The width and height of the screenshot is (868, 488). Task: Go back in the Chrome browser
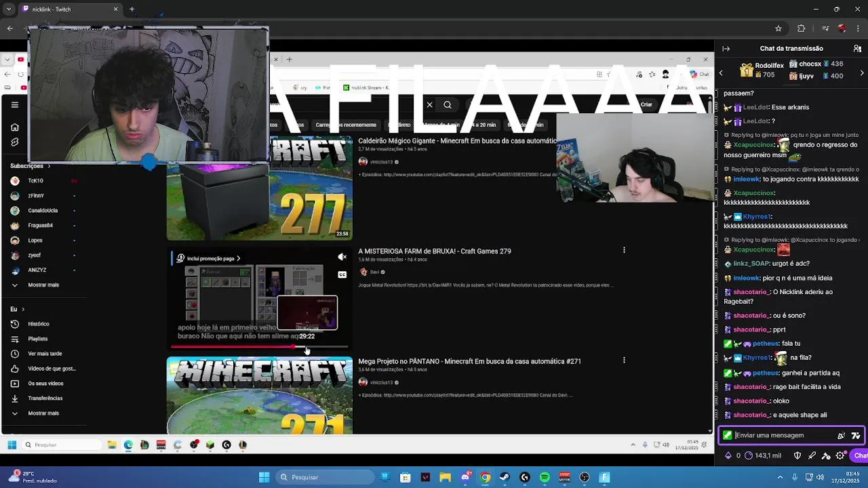(9, 28)
